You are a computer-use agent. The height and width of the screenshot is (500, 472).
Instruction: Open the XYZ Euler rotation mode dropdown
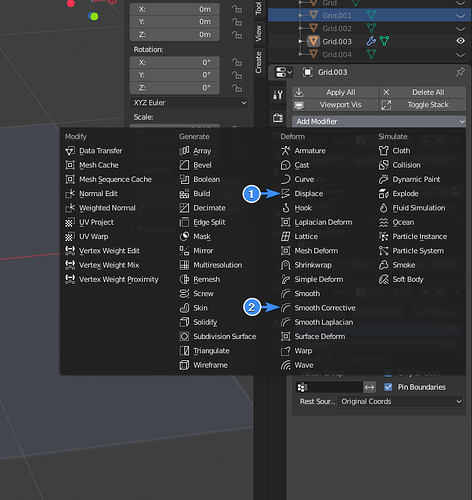click(189, 103)
